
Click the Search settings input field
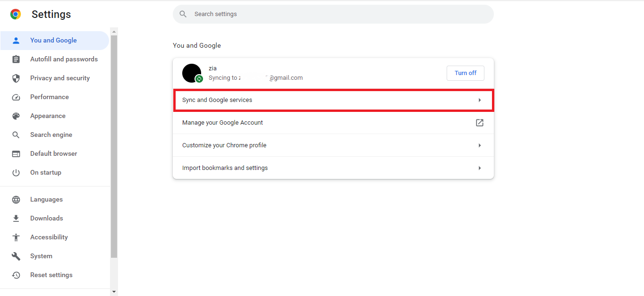(x=340, y=14)
